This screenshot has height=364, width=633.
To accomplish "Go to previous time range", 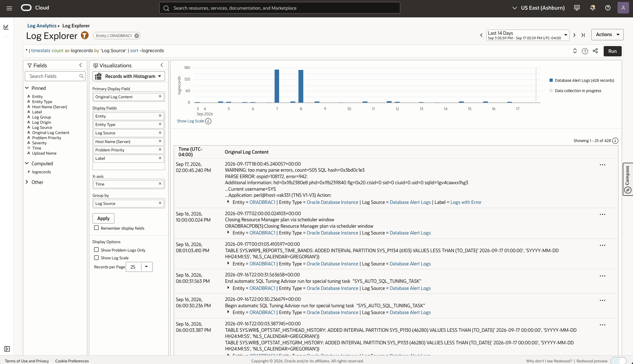I will (x=481, y=35).
